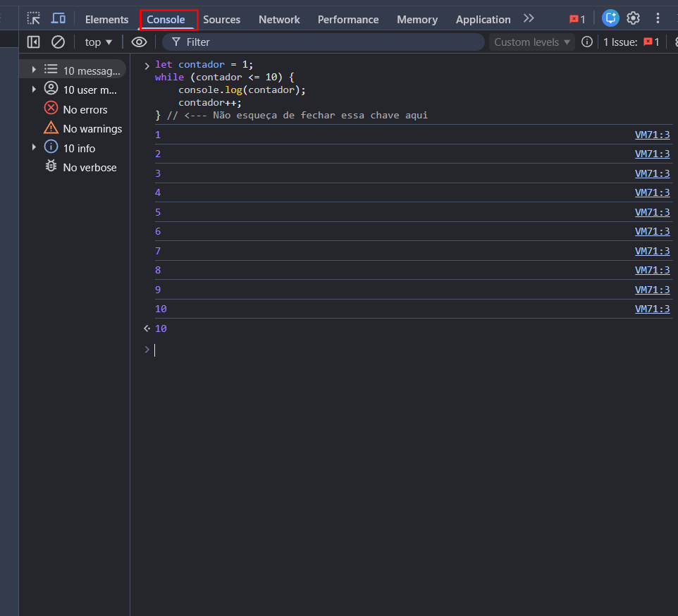Open the VM71:3 link beside output 1
Viewport: 678px width, 616px height.
point(652,135)
